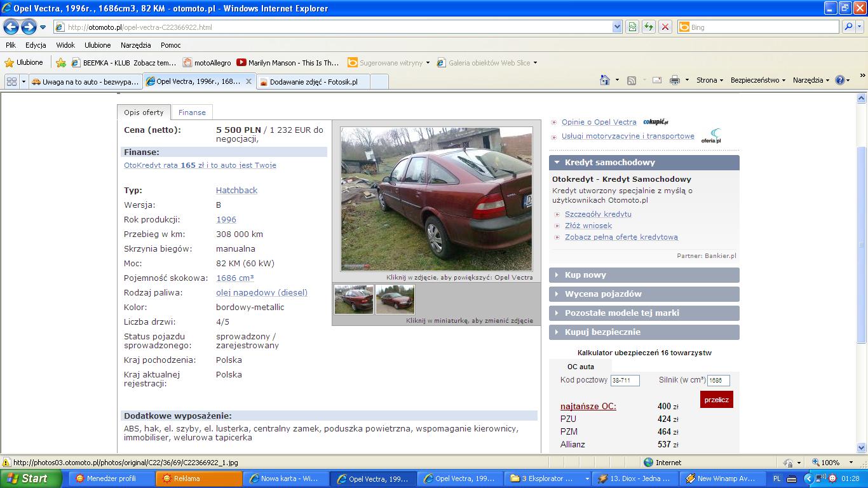Click the Silnik (w cm³) input field
Image resolution: width=868 pixels, height=488 pixels.
coord(719,381)
